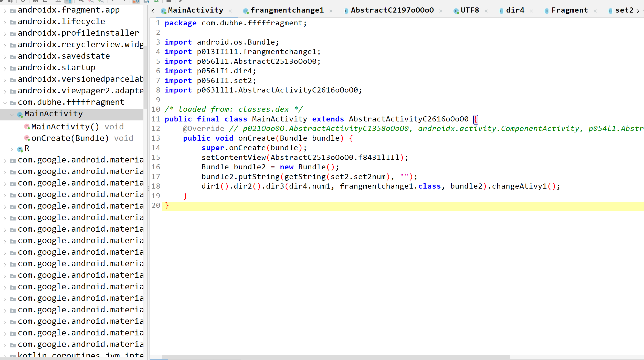Viewport: 644px width, 360px height.
Task: Click the UTF8 tab class icon
Action: [456, 11]
